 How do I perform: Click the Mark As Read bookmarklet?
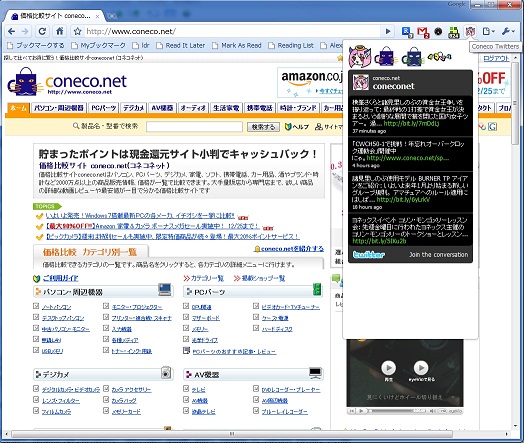(237, 45)
